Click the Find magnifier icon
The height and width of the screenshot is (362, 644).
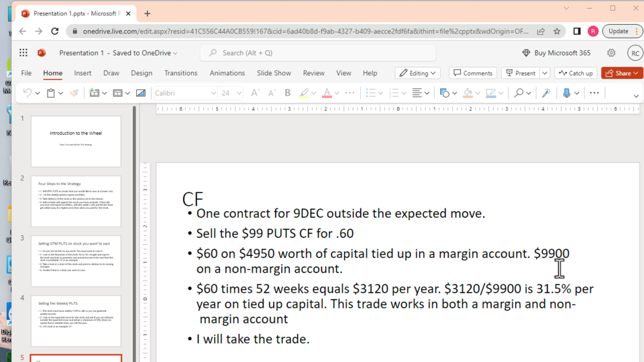(519, 93)
